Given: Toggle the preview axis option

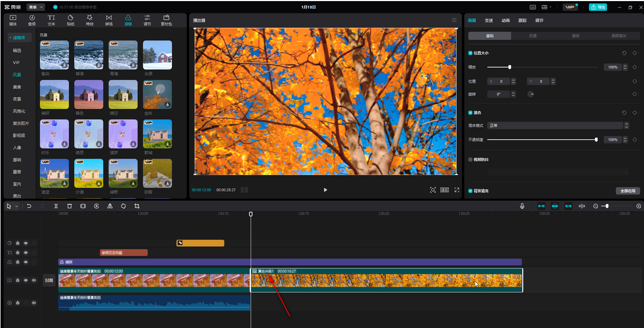Looking at the screenshot, I should (x=582, y=206).
